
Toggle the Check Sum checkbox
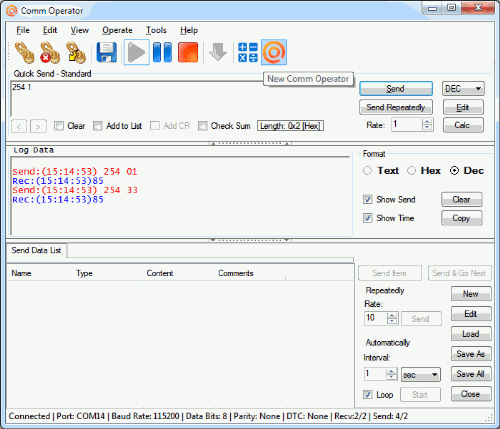tap(203, 126)
